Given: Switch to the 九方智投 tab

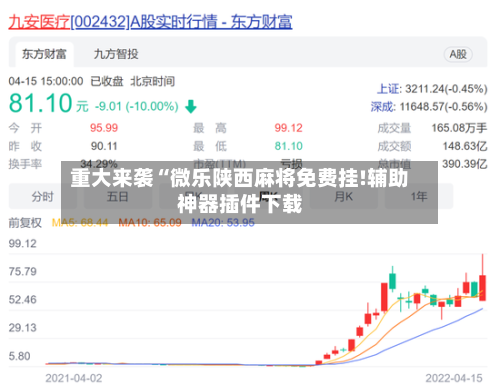Looking at the screenshot, I should pos(116,54).
